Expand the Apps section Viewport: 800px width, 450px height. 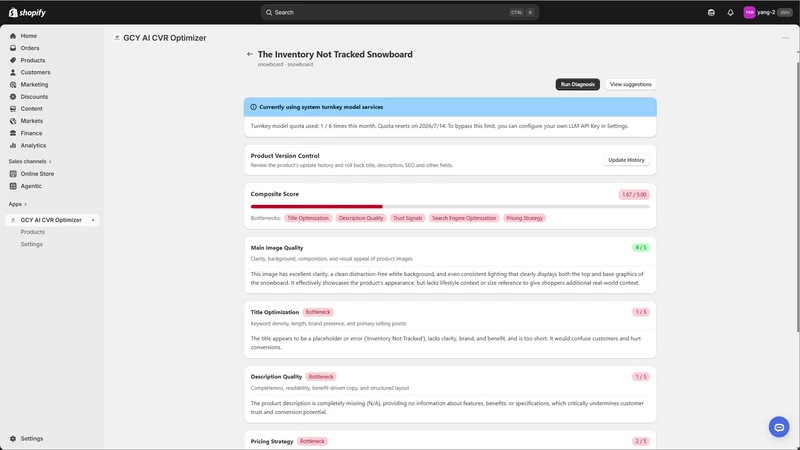click(17, 204)
